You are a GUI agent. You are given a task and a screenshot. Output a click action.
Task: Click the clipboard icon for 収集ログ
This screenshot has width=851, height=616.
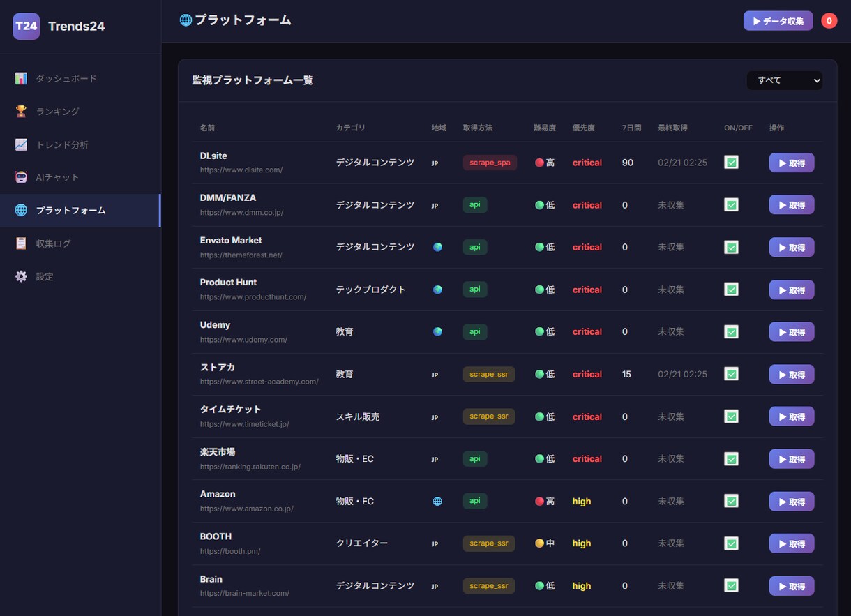[x=21, y=243]
